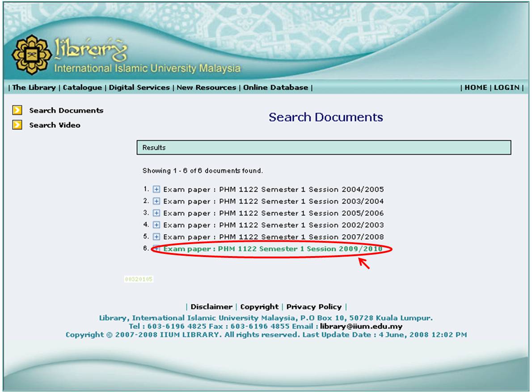
Task: Click the Results header bar
Action: pyautogui.click(x=324, y=148)
